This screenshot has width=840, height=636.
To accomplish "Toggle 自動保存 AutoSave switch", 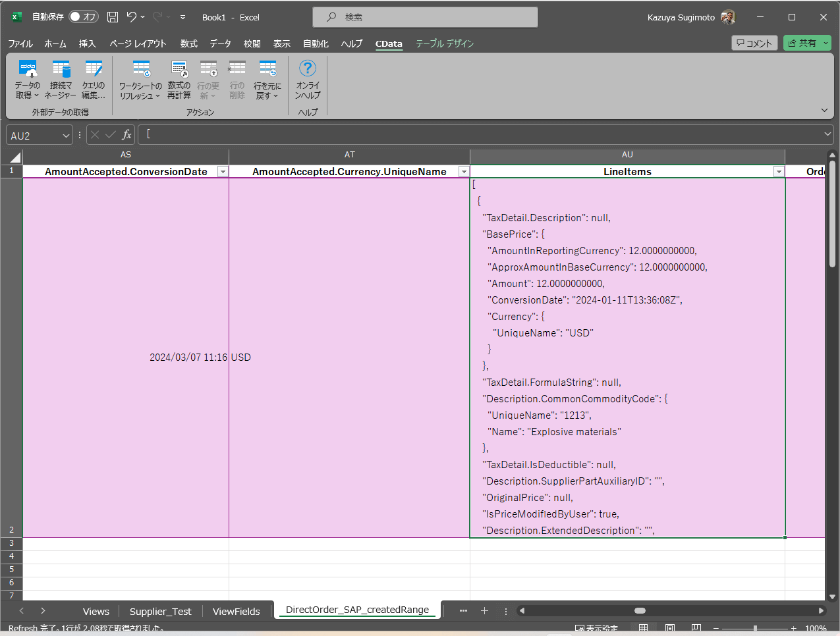I will click(x=84, y=17).
